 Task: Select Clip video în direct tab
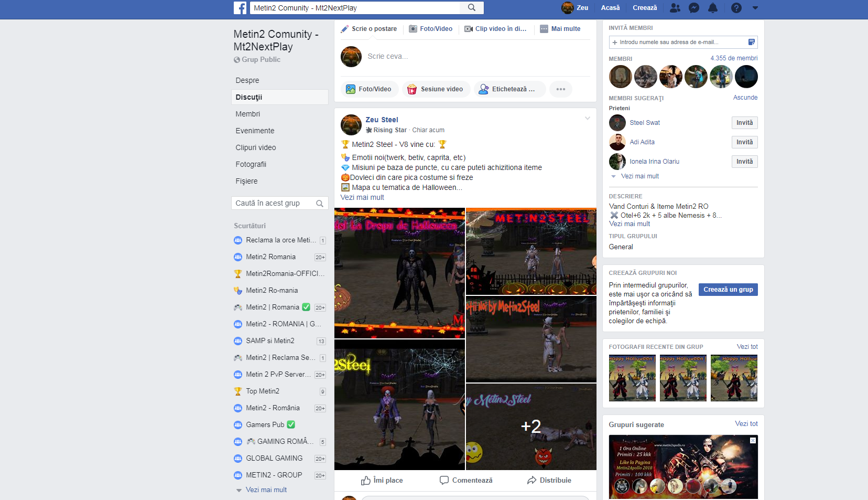(x=495, y=29)
